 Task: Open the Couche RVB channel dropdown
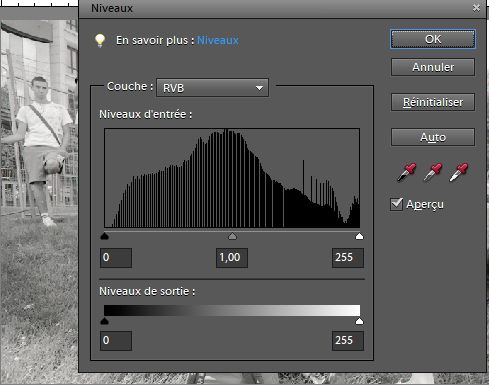click(x=212, y=88)
